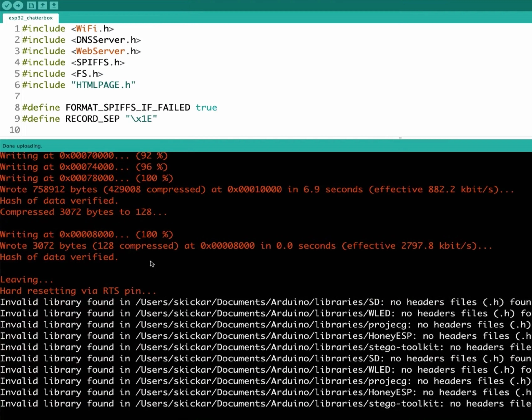Click the editor/console divider handle dot
The width and height of the screenshot is (532, 420).
(x=400, y=138)
